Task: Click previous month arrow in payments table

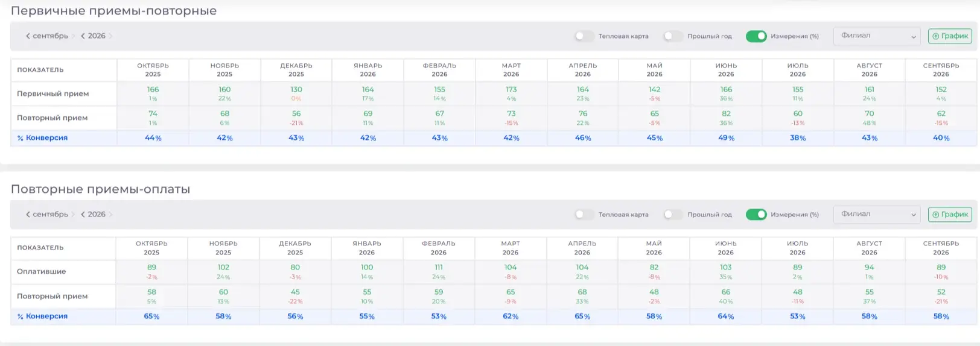Action: (x=28, y=215)
